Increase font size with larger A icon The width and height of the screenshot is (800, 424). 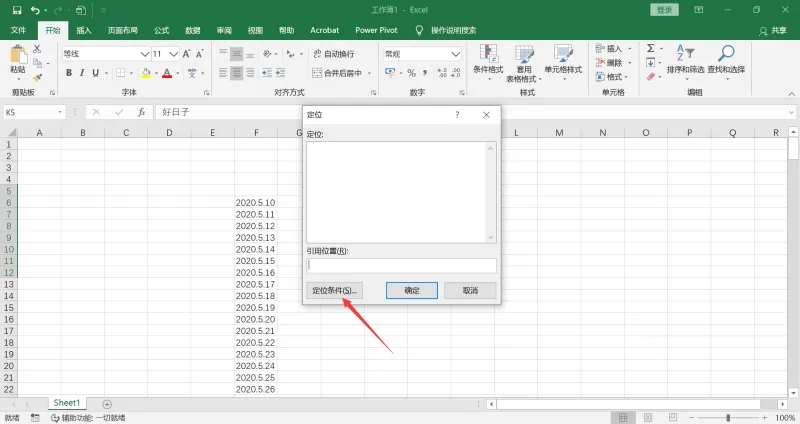click(186, 54)
